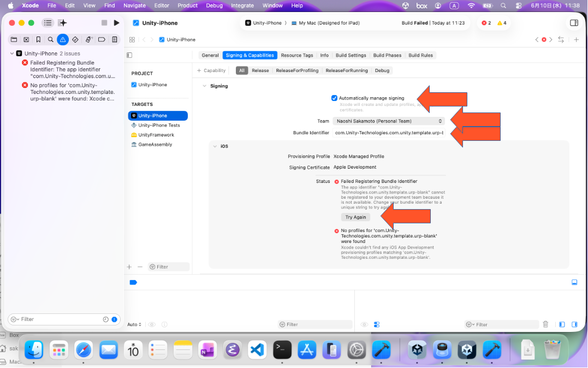
Task: Open the Breakpoint navigator icon
Action: coord(102,39)
